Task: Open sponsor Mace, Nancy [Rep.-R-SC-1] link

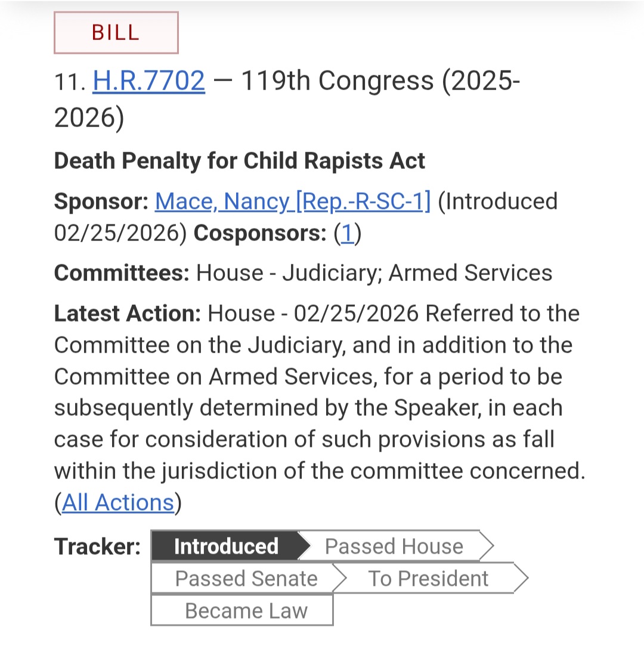Action: tap(293, 201)
